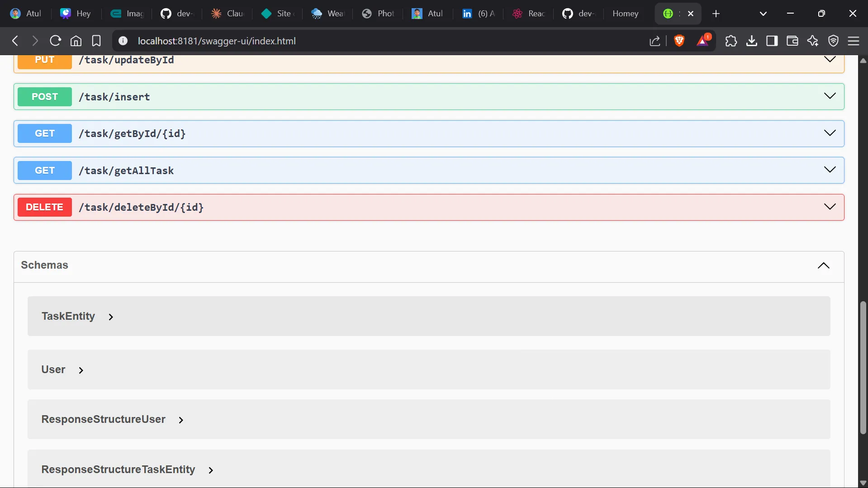Click the share page icon

[x=655, y=41]
